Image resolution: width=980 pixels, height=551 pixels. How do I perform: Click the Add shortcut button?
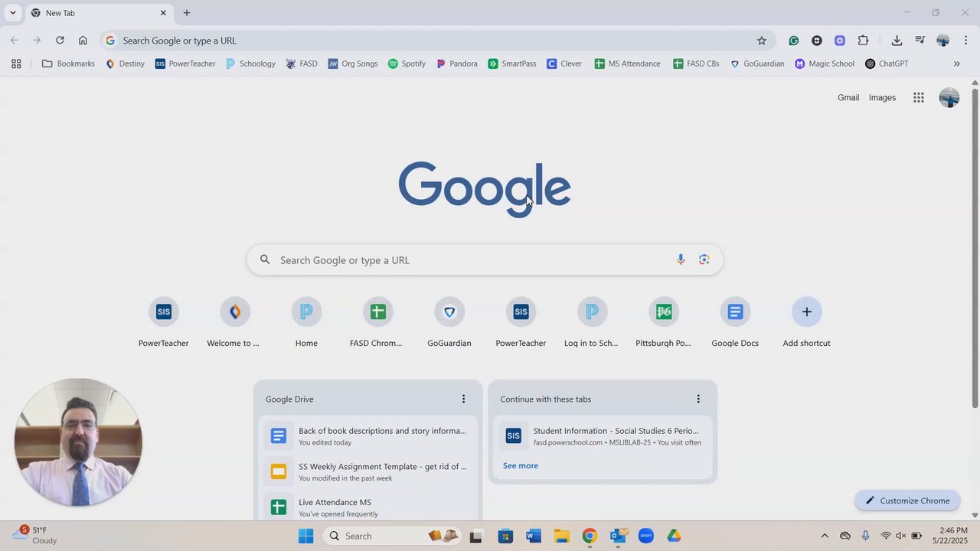(x=806, y=322)
